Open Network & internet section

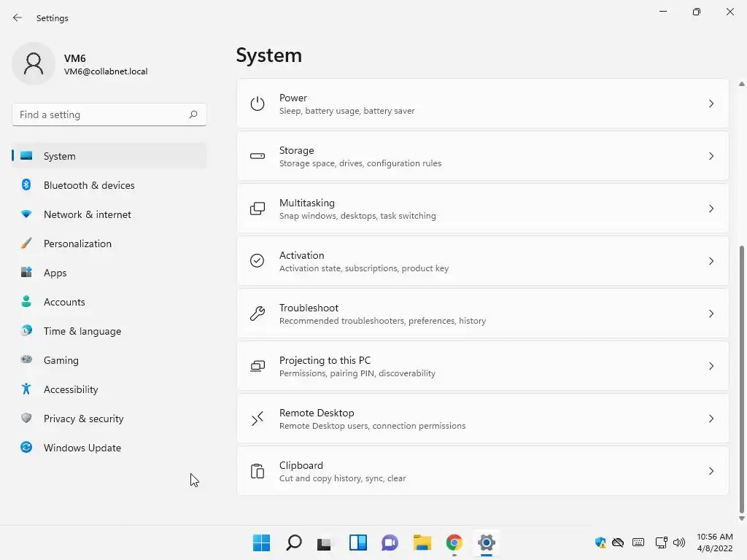tap(109, 214)
